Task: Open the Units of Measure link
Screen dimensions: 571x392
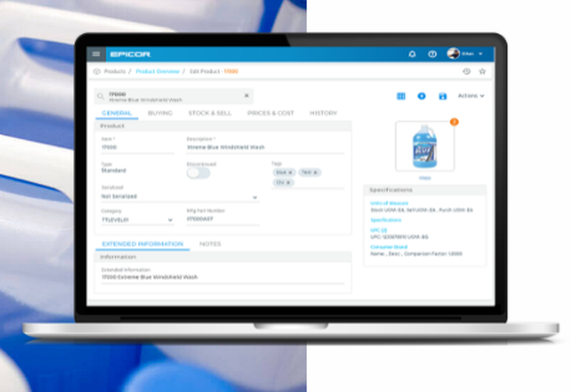Action: (x=389, y=203)
